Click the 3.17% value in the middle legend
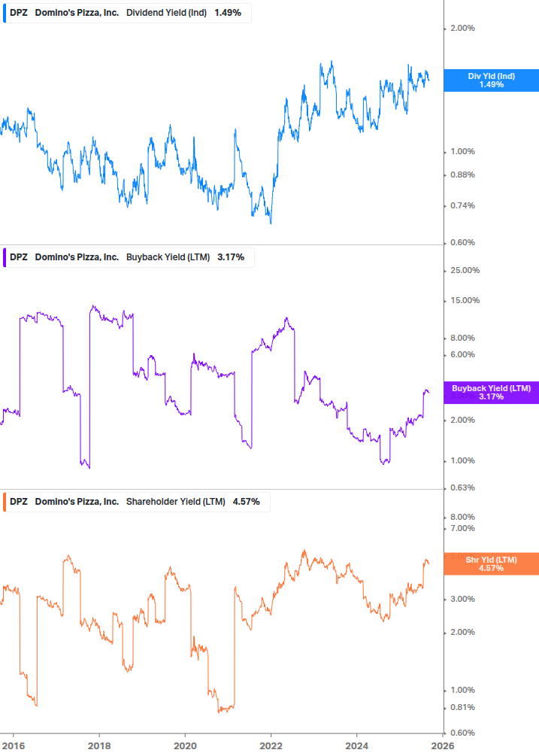 pos(231,257)
